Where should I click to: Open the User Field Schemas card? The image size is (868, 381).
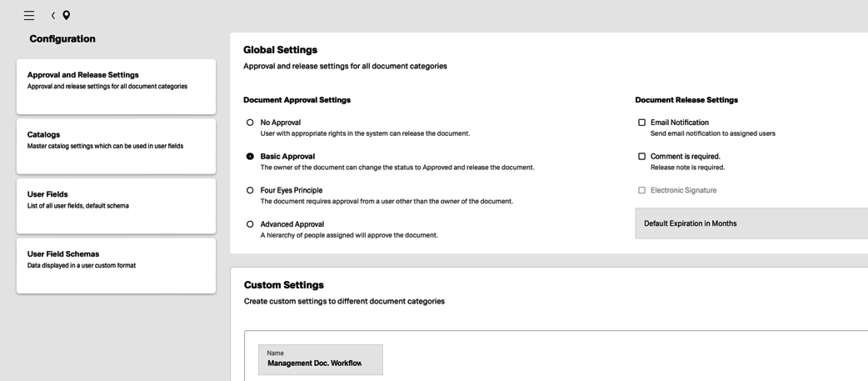click(116, 265)
